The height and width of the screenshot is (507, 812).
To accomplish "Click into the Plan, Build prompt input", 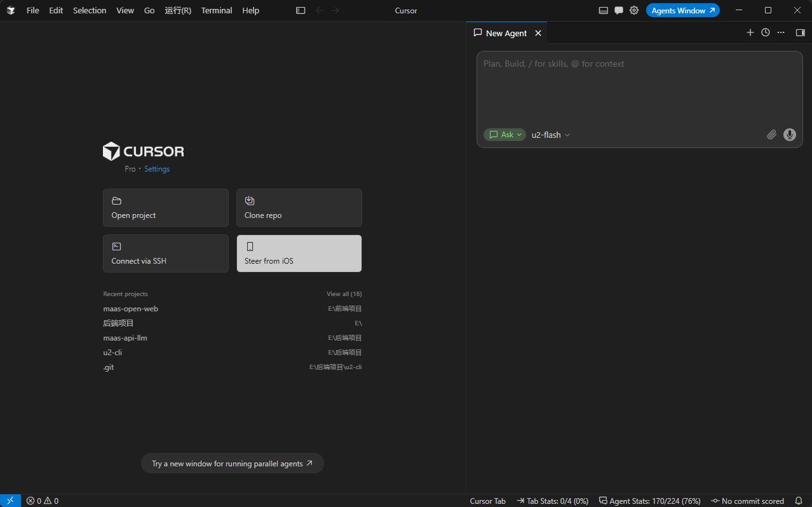I will pyautogui.click(x=639, y=88).
